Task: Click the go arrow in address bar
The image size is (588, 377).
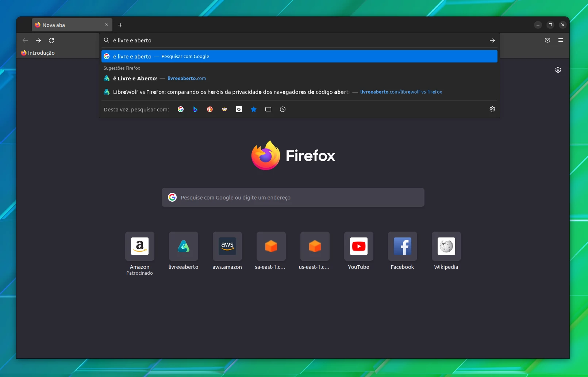Action: pos(492,41)
